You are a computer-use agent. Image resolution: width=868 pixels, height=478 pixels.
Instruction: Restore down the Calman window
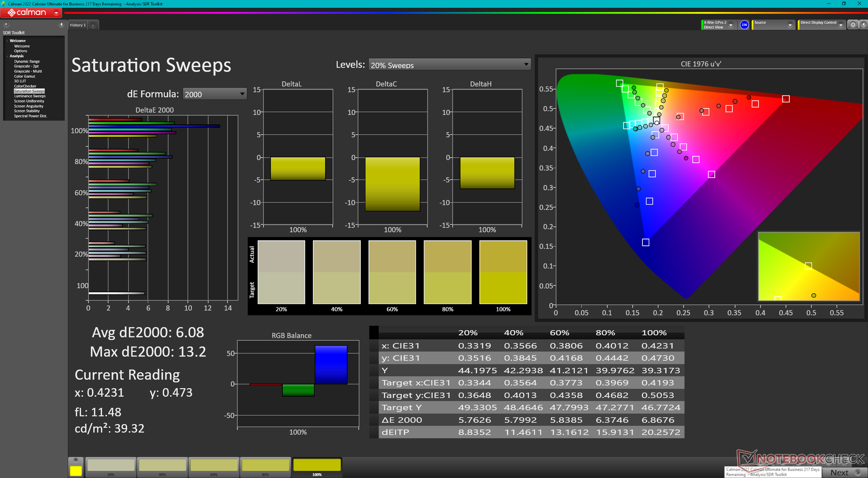click(x=844, y=4)
